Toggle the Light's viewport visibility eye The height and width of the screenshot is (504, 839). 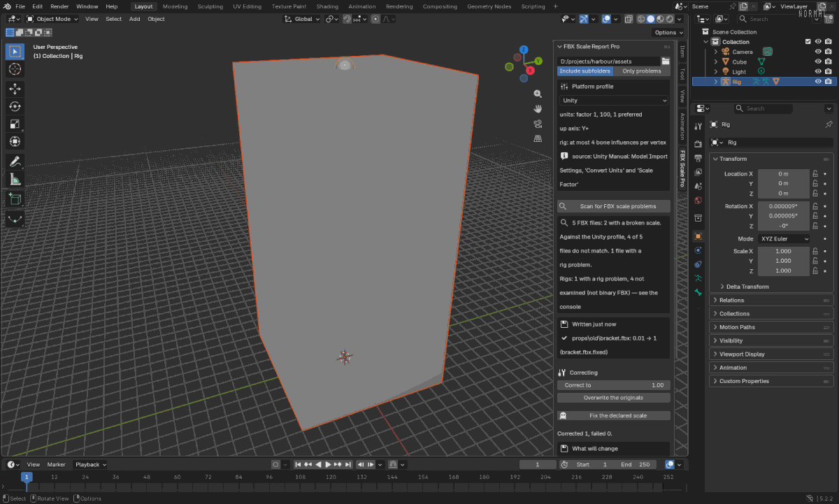click(x=818, y=71)
